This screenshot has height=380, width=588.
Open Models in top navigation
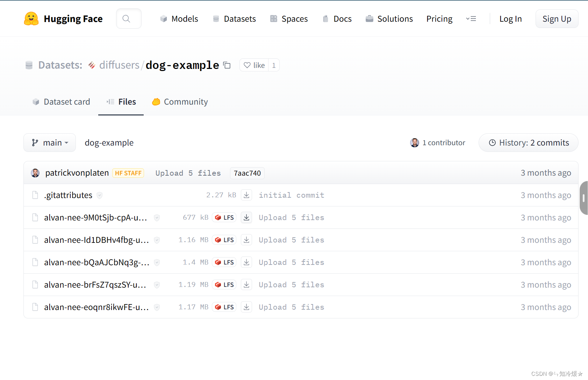179,19
